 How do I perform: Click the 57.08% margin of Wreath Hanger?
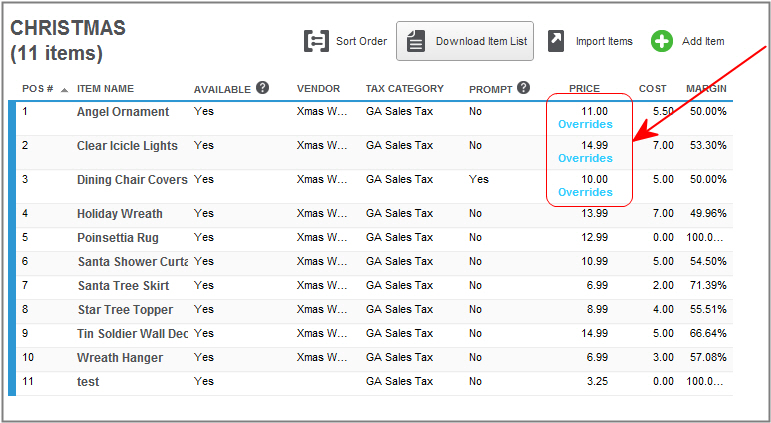point(708,358)
